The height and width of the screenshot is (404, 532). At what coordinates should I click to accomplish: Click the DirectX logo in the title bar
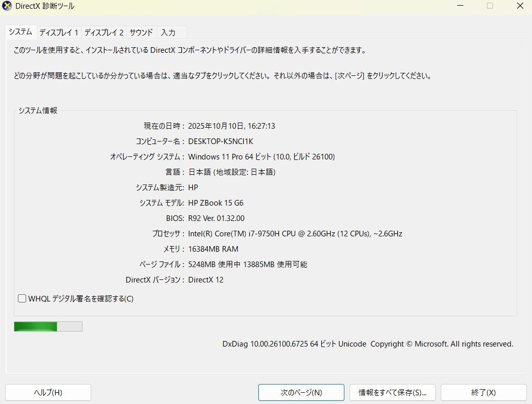(x=7, y=6)
